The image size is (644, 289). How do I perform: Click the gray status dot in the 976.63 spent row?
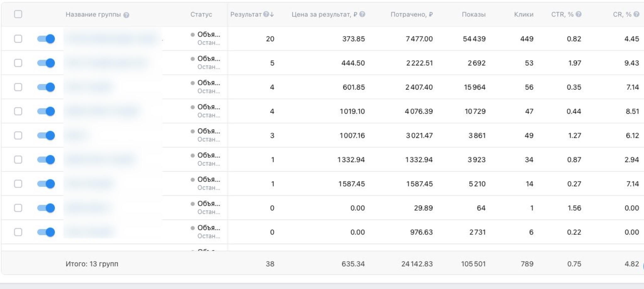point(193,228)
